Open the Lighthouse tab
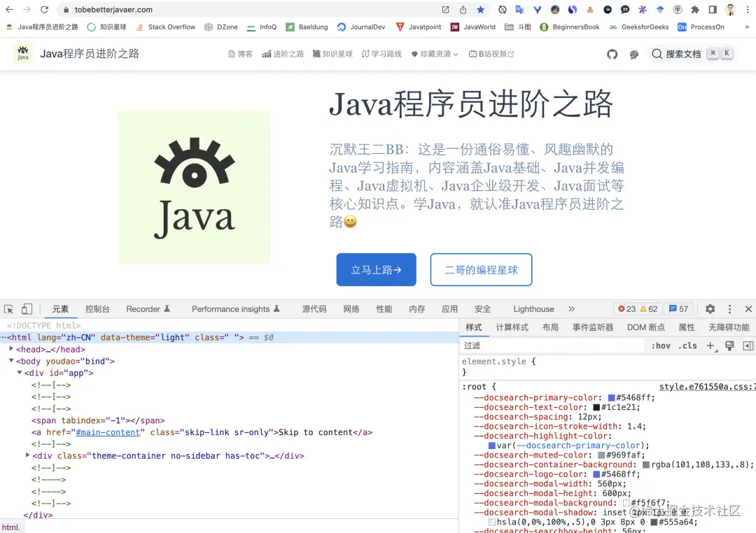 [x=533, y=309]
